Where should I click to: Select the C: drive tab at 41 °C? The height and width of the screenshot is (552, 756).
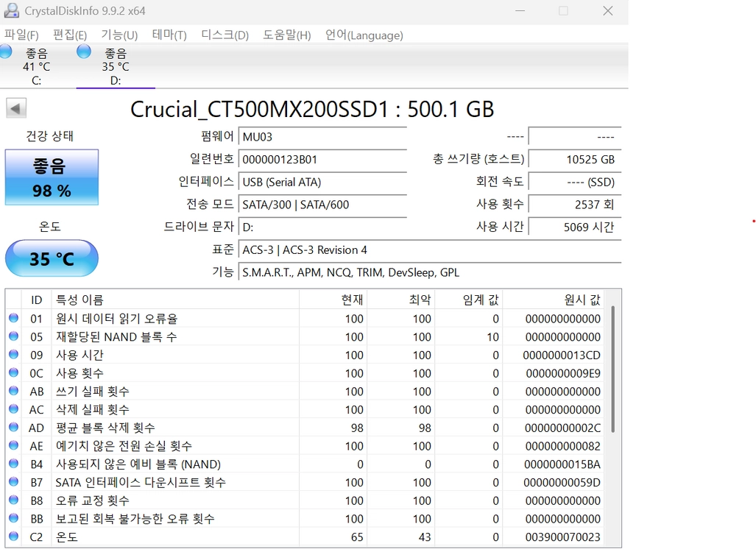pos(37,66)
